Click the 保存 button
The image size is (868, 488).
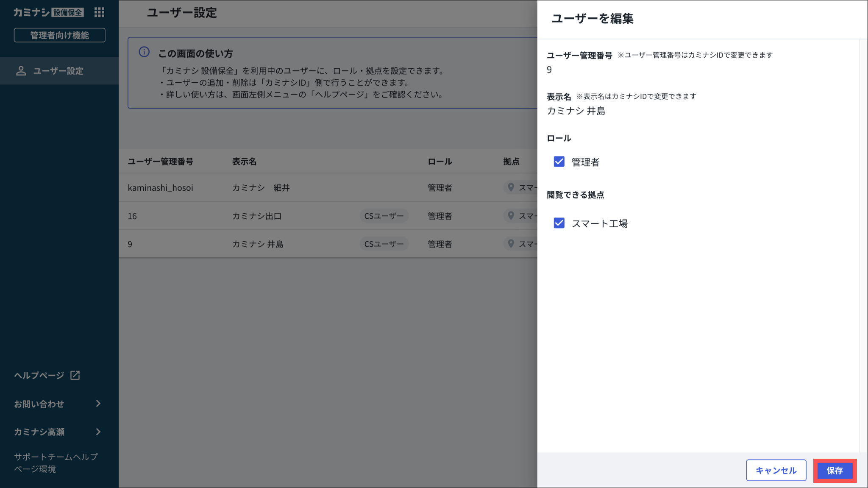coord(835,470)
